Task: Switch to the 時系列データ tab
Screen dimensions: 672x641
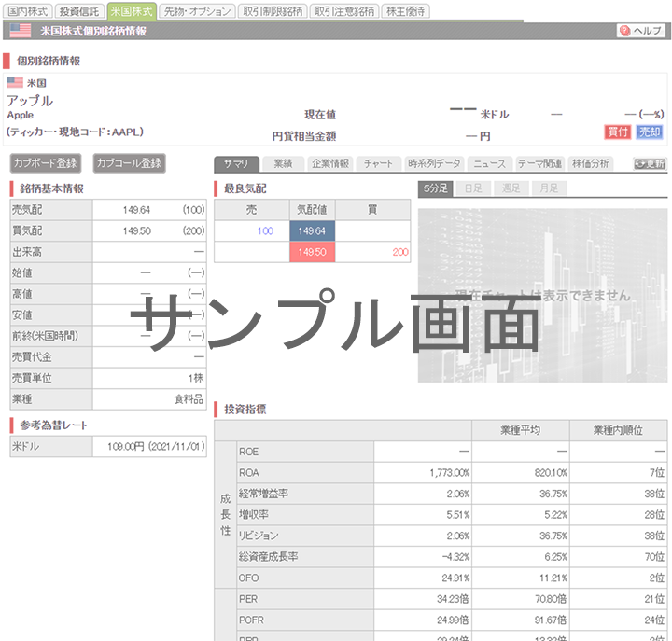Action: [x=434, y=163]
